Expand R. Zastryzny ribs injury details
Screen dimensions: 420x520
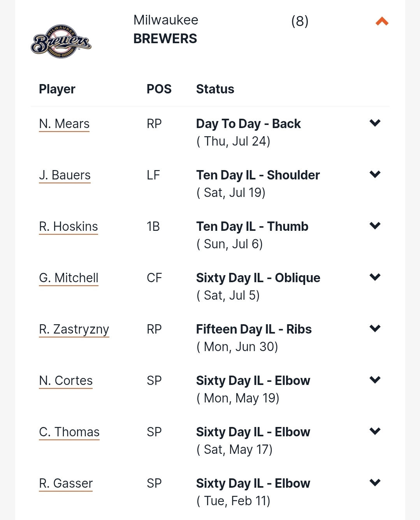[375, 329]
